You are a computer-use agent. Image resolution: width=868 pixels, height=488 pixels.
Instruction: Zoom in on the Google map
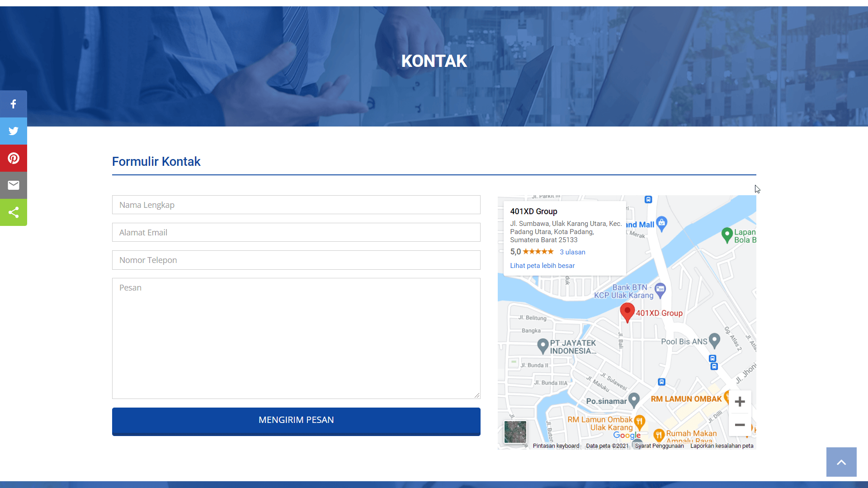[x=740, y=402]
